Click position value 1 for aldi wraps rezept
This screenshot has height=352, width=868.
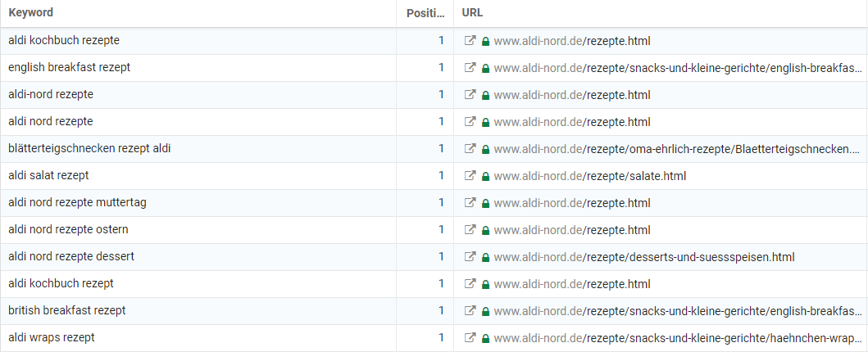(x=441, y=337)
